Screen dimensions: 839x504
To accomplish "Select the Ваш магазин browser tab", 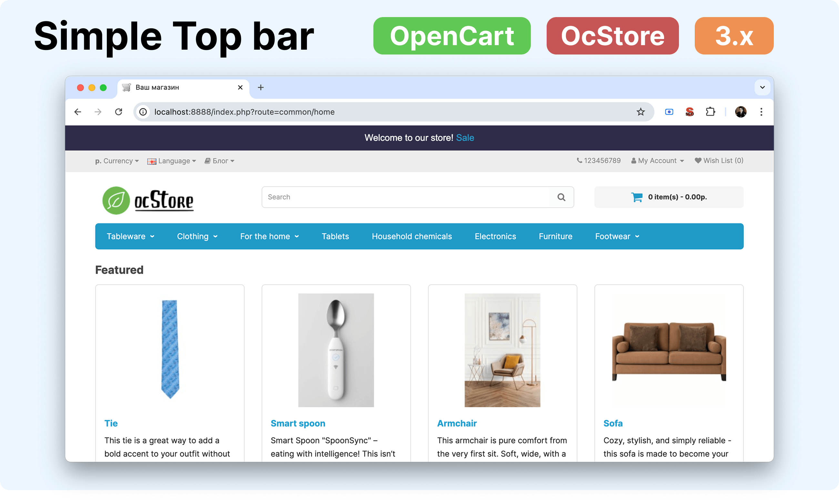I will [x=184, y=88].
